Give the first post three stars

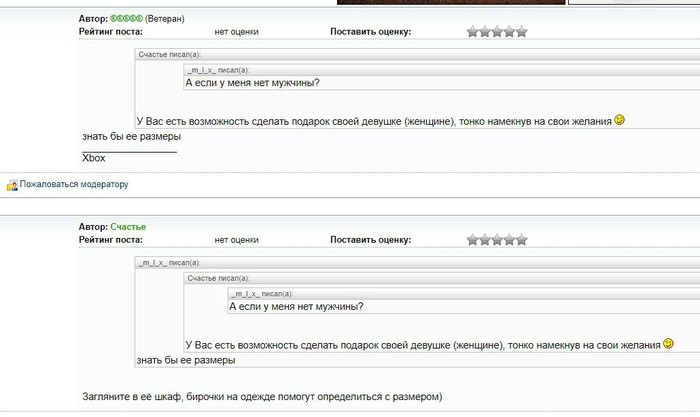pos(497,32)
